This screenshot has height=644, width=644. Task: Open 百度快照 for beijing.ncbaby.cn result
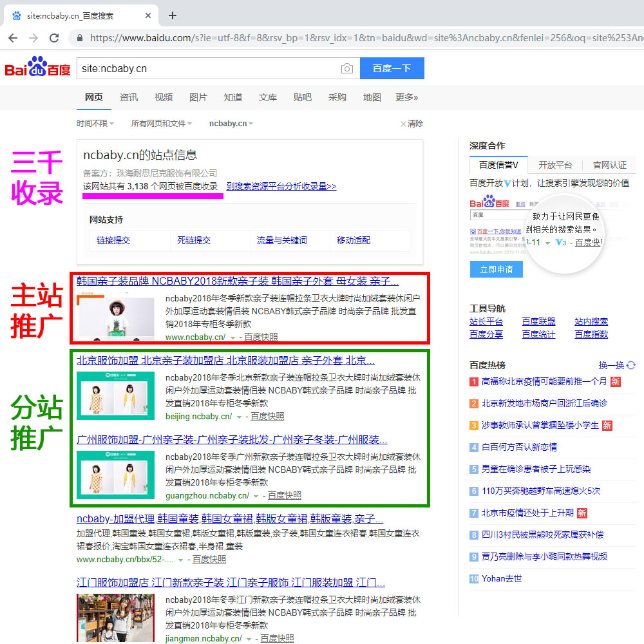click(267, 417)
